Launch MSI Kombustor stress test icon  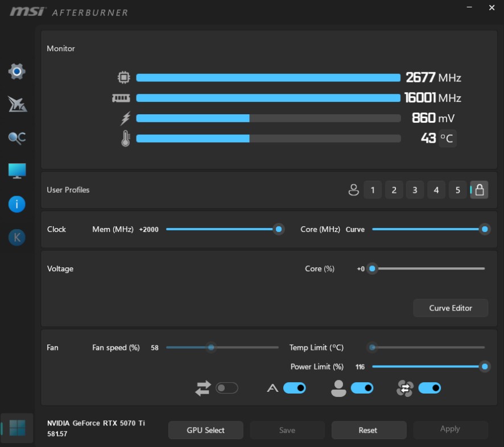[x=16, y=105]
